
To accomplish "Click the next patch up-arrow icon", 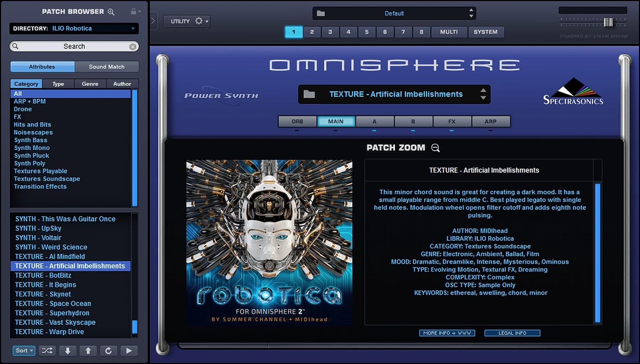I will pyautogui.click(x=88, y=350).
